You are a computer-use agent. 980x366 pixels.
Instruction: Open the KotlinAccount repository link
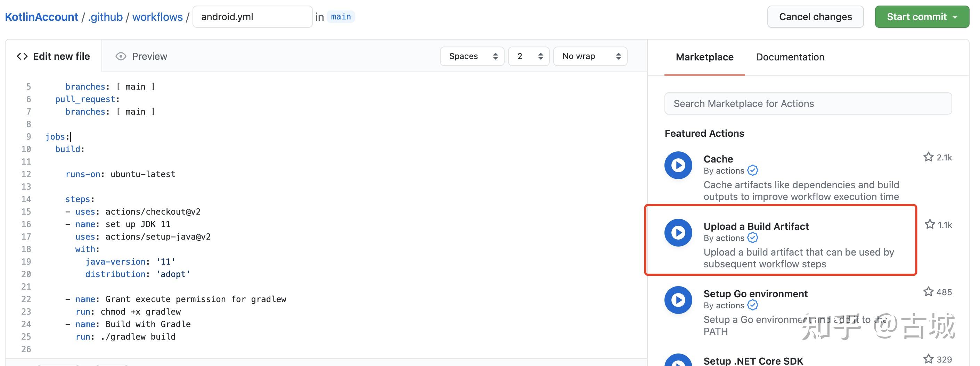[x=42, y=16]
